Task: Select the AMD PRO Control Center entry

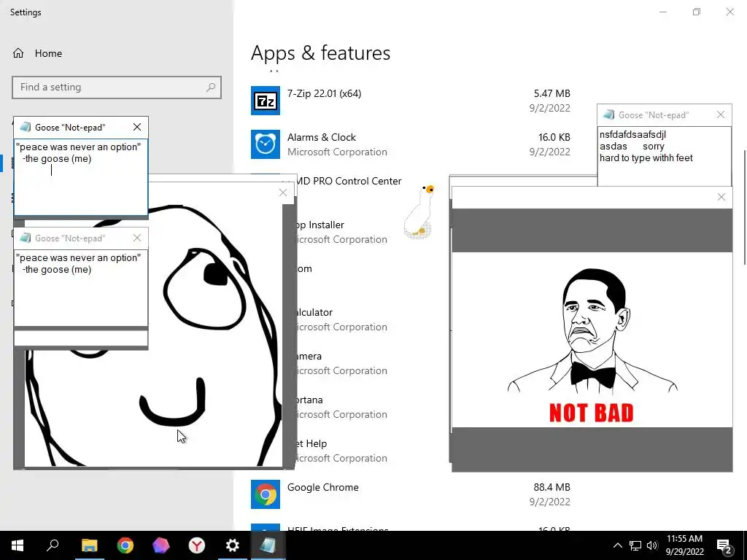Action: coord(349,181)
